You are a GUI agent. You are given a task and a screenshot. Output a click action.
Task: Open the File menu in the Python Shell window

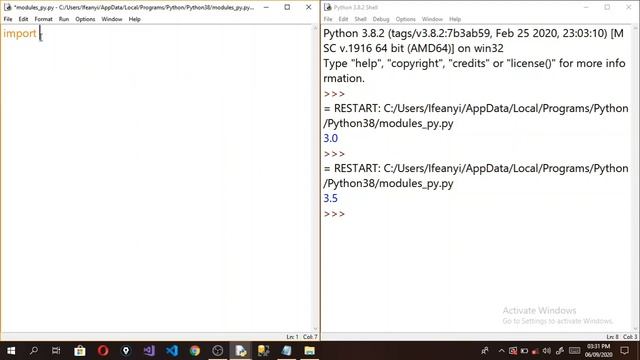(x=328, y=19)
